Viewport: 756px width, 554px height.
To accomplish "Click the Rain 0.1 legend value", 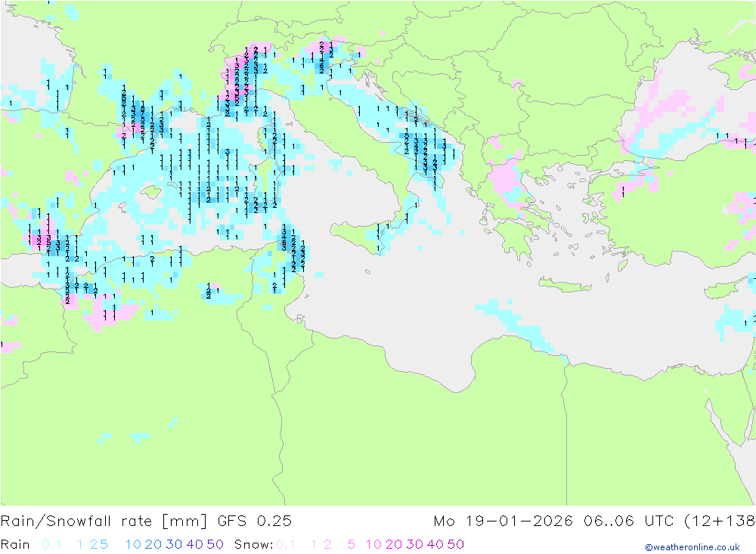I will click(x=51, y=544).
